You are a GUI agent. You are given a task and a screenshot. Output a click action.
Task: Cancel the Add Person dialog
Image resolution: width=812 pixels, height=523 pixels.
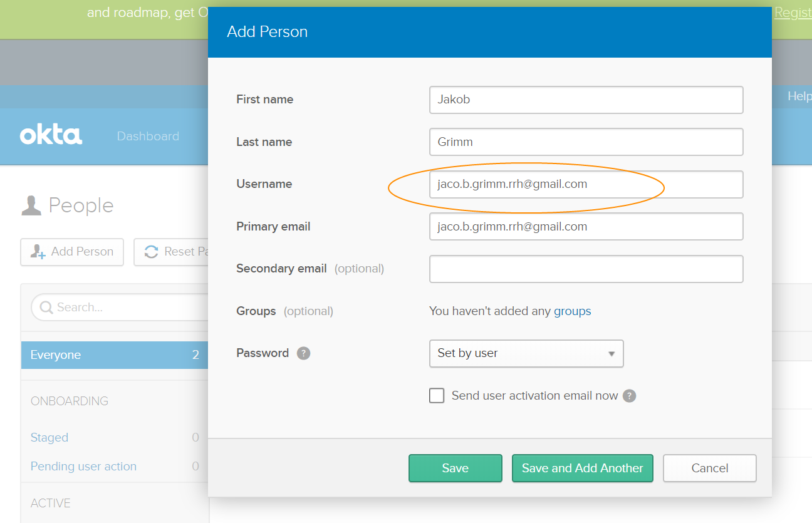click(x=710, y=468)
